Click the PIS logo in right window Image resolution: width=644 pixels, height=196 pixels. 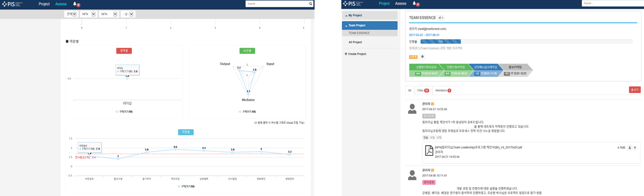pos(353,4)
